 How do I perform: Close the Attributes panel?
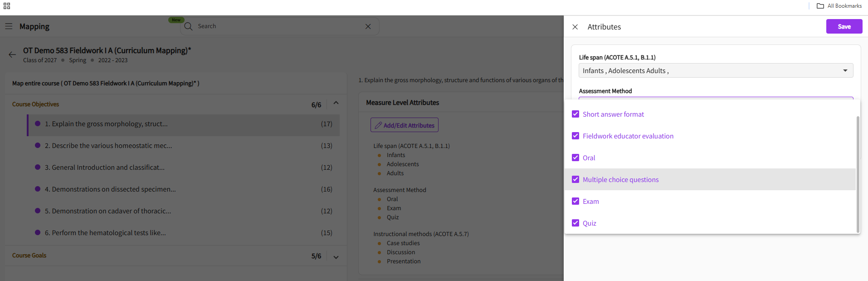pyautogui.click(x=575, y=27)
